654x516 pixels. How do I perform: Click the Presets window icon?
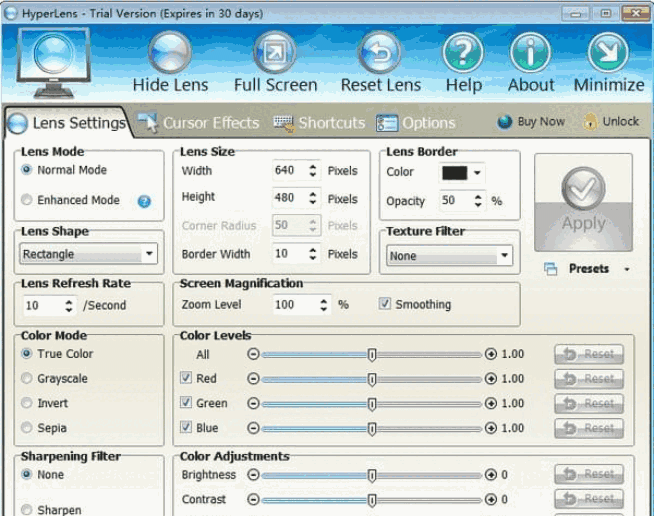click(x=551, y=269)
